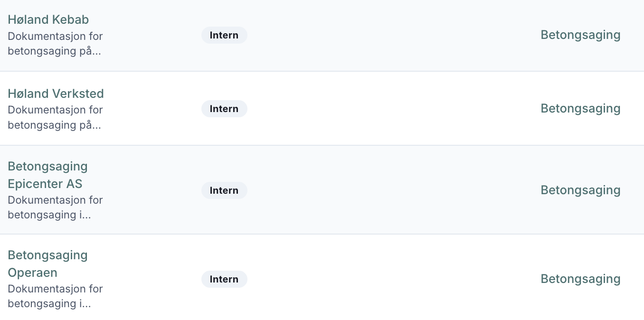The width and height of the screenshot is (644, 320).
Task: Click the description text under Høland Verksted
Action: tap(55, 117)
